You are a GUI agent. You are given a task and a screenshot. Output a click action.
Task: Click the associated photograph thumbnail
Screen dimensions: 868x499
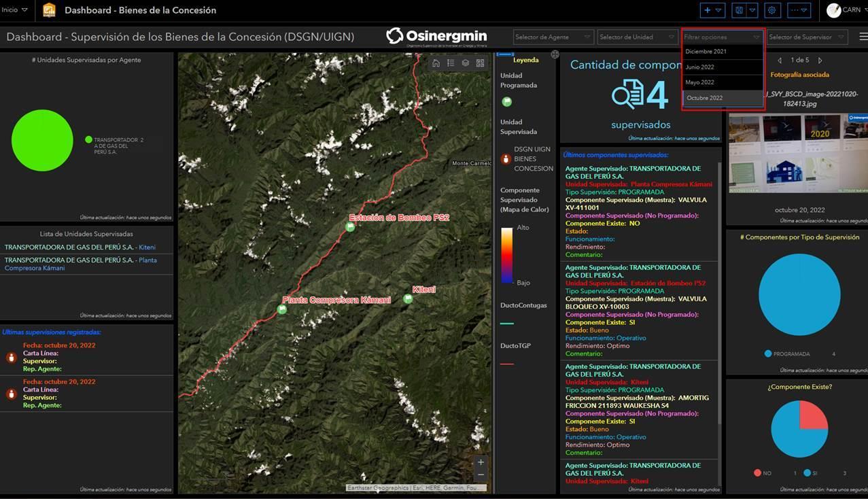point(798,153)
